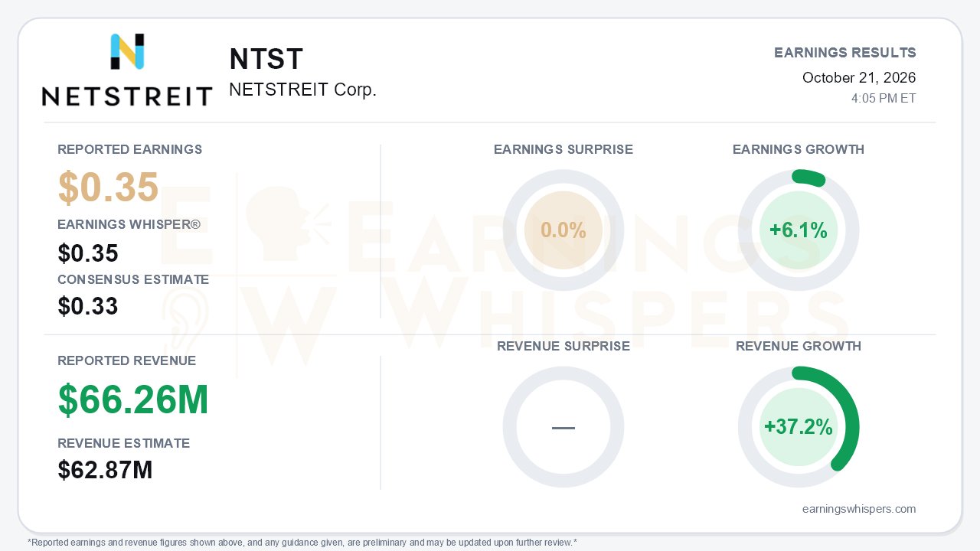The height and width of the screenshot is (551, 980).
Task: Select the revenue estimate $62.87M
Action: [x=106, y=470]
